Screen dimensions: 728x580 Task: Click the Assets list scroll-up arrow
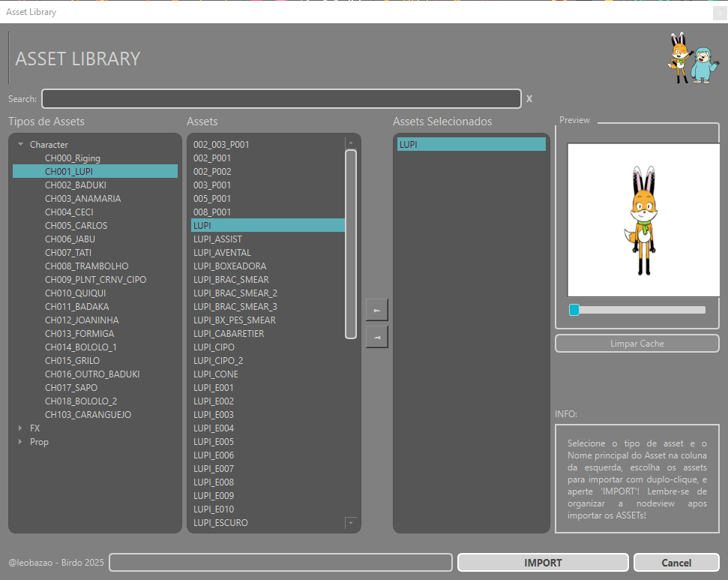coord(350,143)
